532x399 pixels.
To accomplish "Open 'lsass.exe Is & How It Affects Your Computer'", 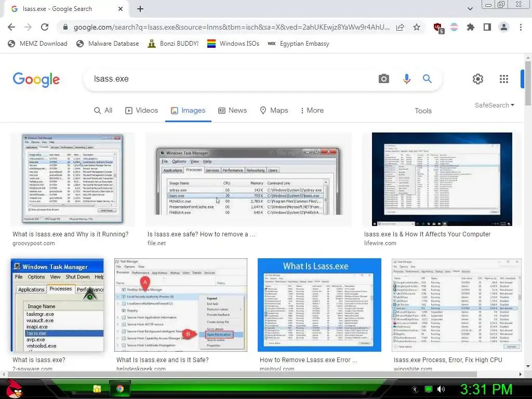I will [427, 234].
